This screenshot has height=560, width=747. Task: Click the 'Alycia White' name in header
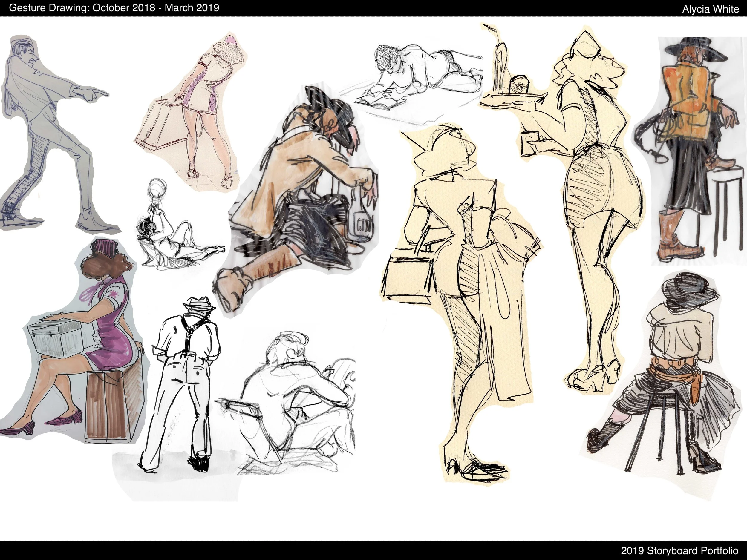click(710, 9)
